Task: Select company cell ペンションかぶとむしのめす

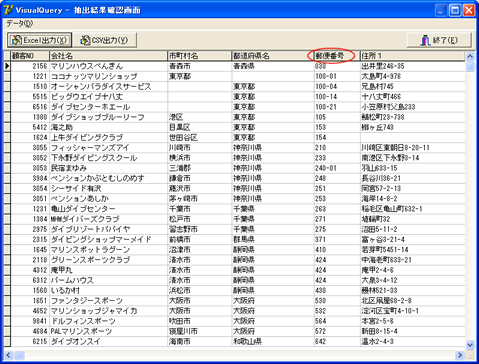Action: click(x=108, y=178)
